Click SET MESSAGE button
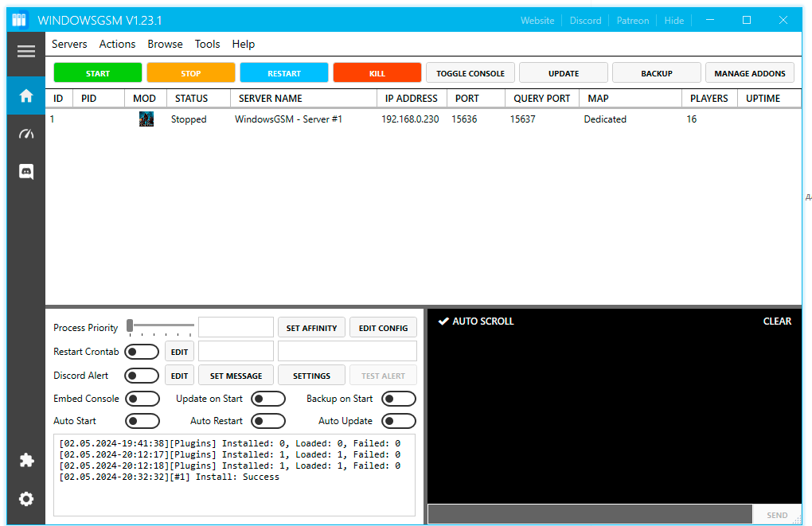The width and height of the screenshot is (812, 526). [x=236, y=376]
